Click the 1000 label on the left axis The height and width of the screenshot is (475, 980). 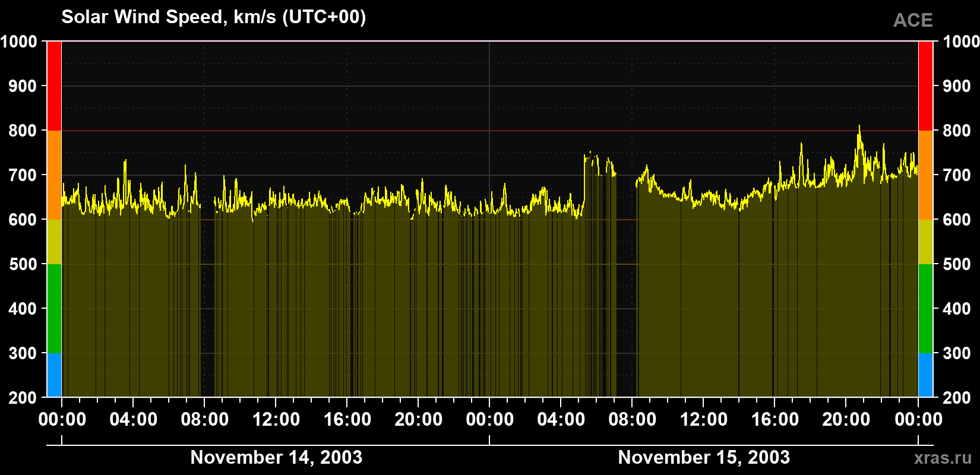point(19,42)
